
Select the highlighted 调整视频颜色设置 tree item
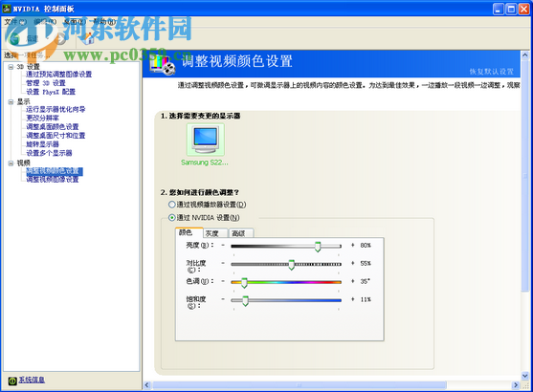54,171
